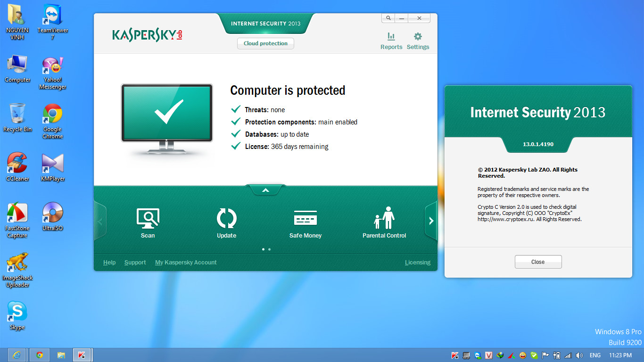Image resolution: width=644 pixels, height=362 pixels.
Task: Select the Computer desktop icon
Action: pyautogui.click(x=17, y=69)
